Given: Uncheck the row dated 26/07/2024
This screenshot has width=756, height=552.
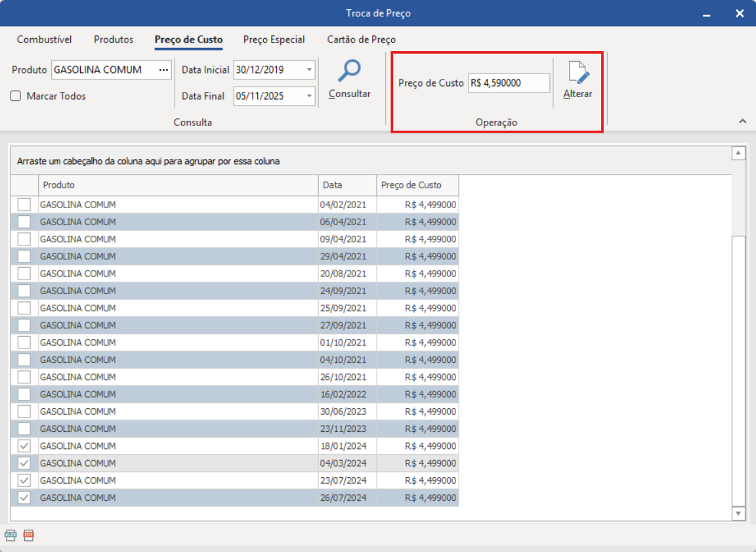Looking at the screenshot, I should point(24,498).
